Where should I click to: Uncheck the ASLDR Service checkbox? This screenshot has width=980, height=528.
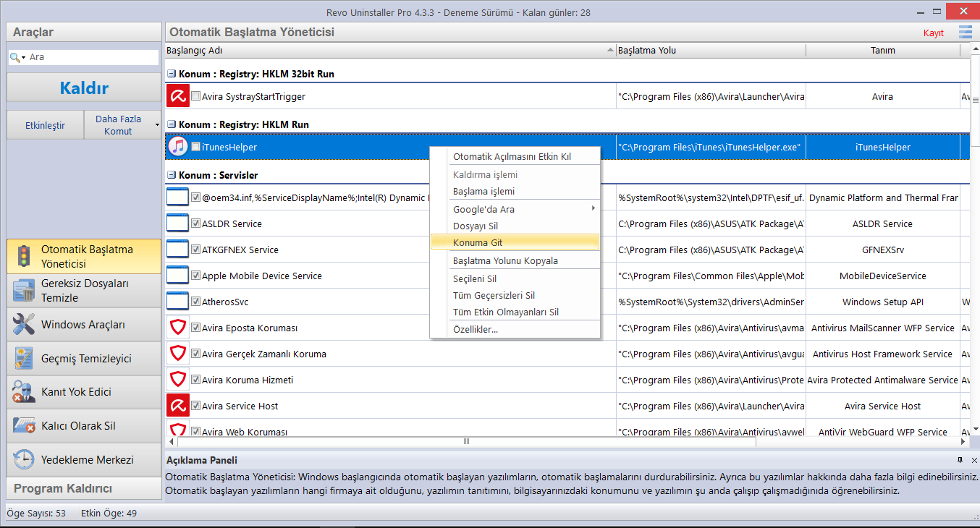(x=195, y=223)
